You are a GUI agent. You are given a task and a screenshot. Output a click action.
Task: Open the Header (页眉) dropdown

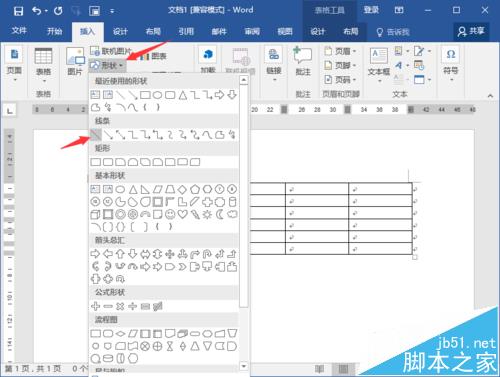tap(340, 51)
